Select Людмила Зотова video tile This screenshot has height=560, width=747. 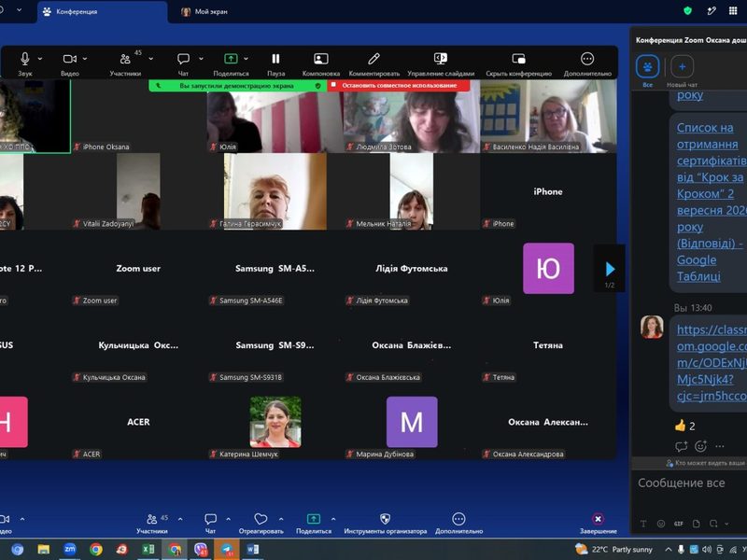coord(412,116)
